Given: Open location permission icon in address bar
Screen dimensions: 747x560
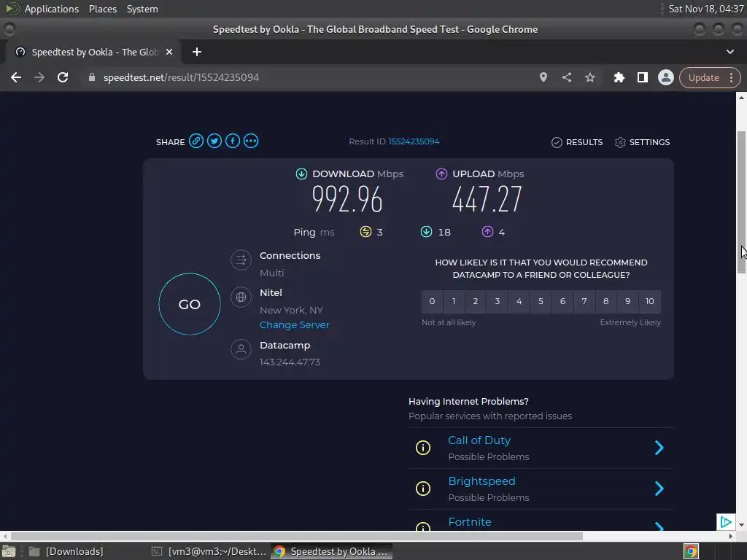Looking at the screenshot, I should (543, 77).
